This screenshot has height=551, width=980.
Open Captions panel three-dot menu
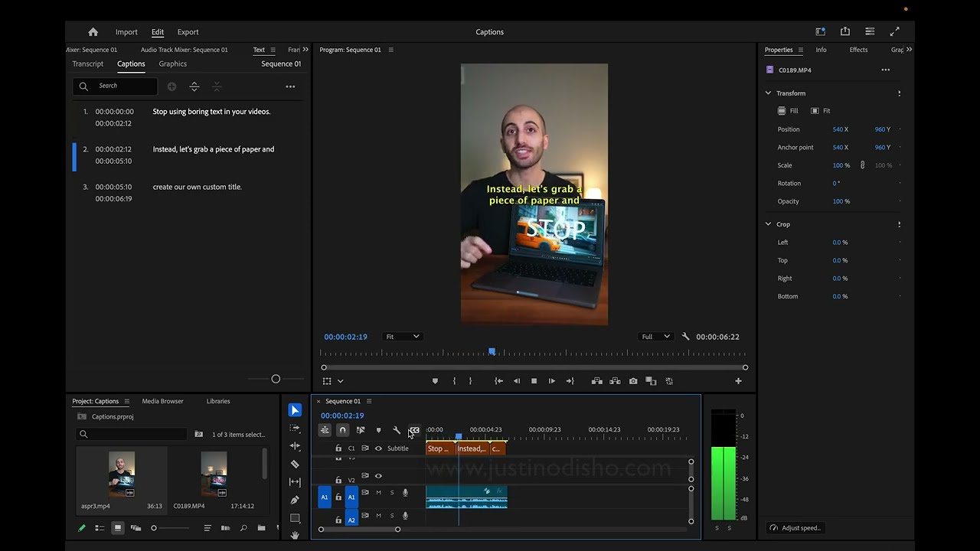click(290, 86)
